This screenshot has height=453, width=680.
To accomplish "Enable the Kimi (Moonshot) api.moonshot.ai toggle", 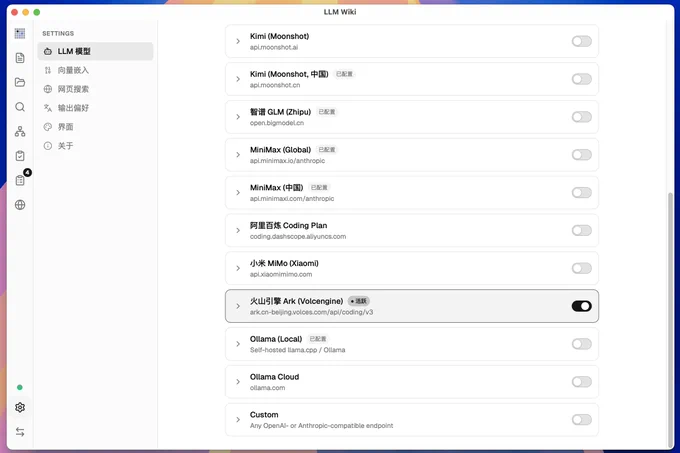I will (x=582, y=41).
